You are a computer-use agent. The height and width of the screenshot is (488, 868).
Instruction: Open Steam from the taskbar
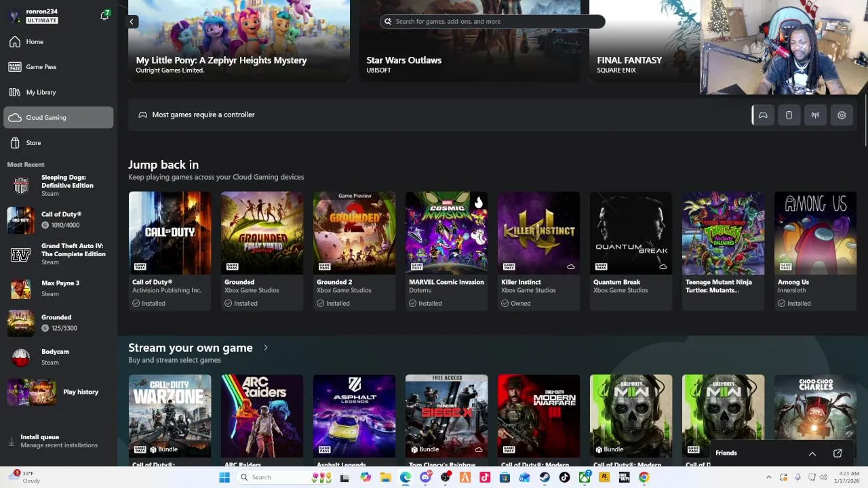tap(545, 478)
